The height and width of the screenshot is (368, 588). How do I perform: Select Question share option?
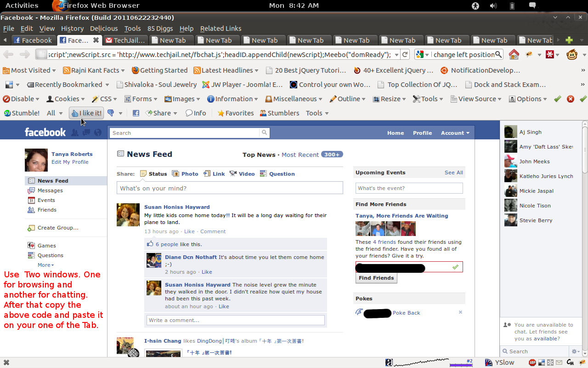(277, 174)
